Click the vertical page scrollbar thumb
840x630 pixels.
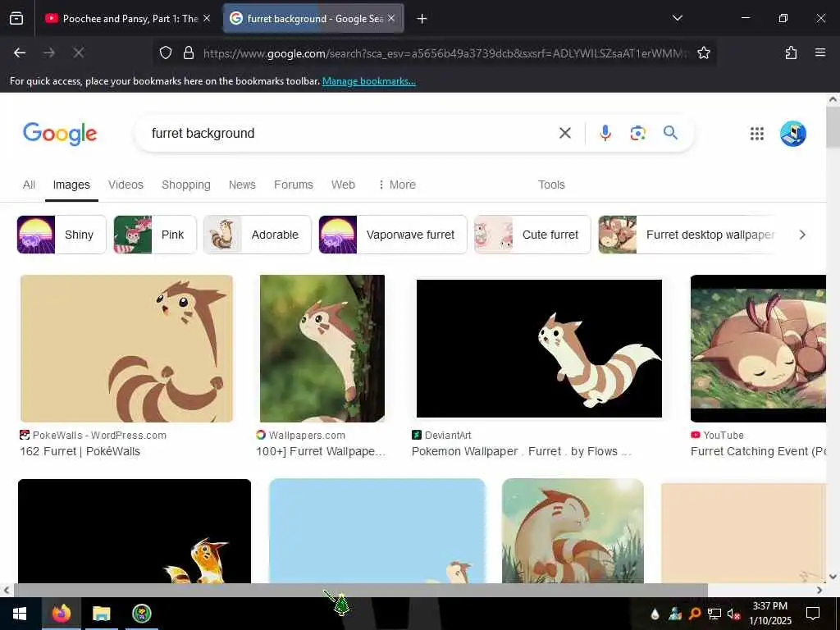pyautogui.click(x=833, y=127)
